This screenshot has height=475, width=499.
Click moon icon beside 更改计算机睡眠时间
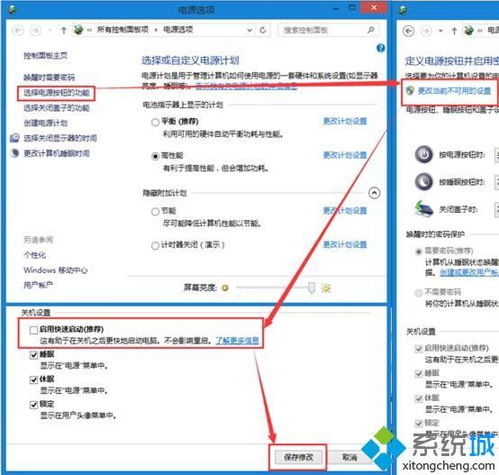tap(14, 153)
